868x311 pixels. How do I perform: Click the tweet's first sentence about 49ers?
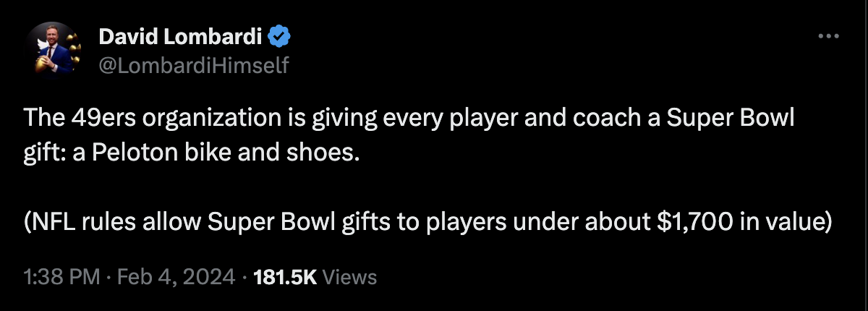point(409,119)
